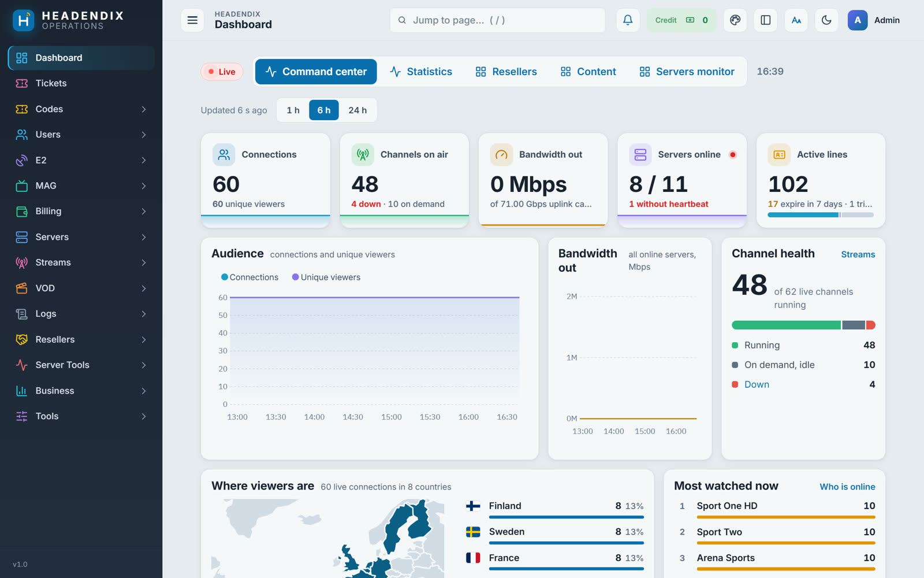This screenshot has height=578, width=924.
Task: Expand the Servers sidebar section
Action: 81,237
